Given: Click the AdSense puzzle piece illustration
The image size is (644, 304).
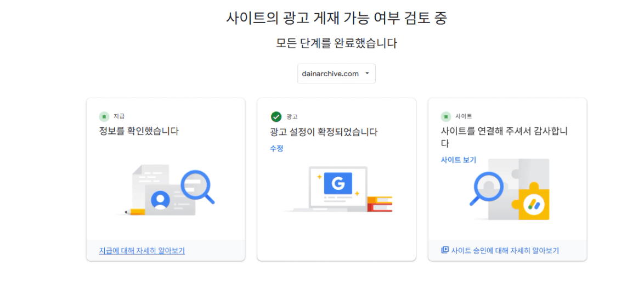Looking at the screenshot, I should [510, 189].
